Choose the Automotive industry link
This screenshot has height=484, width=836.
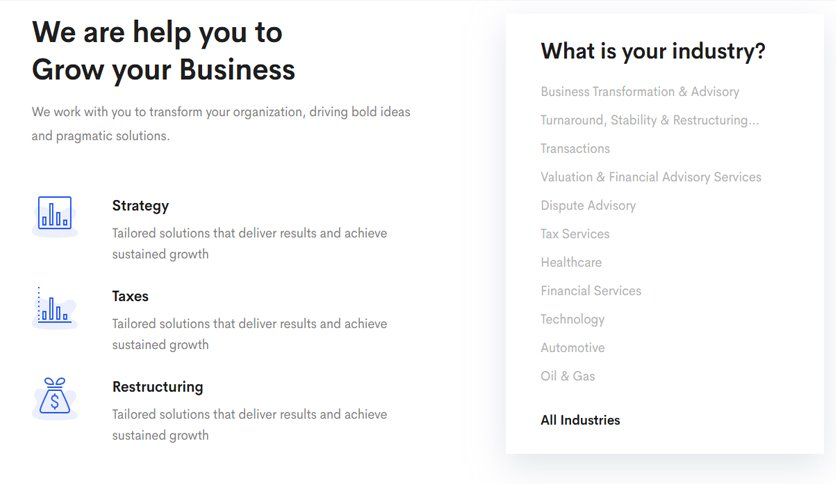(x=573, y=348)
